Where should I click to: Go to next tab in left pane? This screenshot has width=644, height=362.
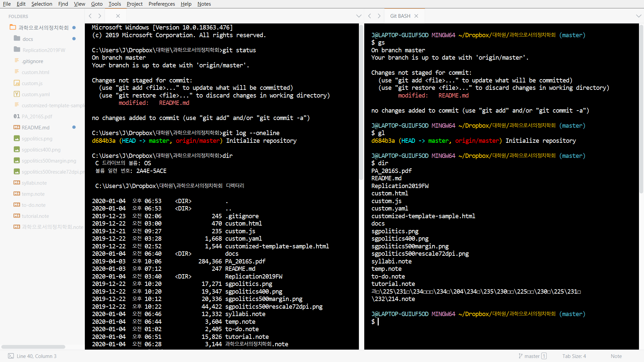pyautogui.click(x=100, y=16)
